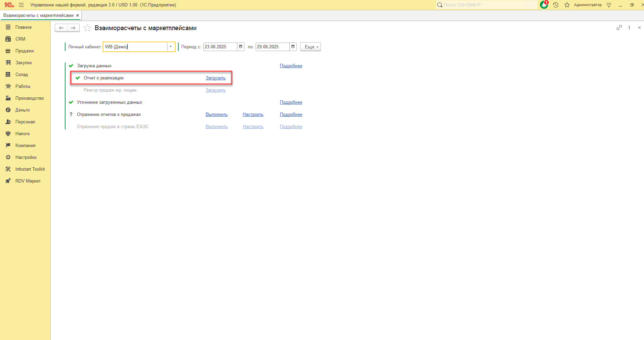
Task: Click Загрузить for Реестр продаж юр. лицам
Action: [215, 90]
